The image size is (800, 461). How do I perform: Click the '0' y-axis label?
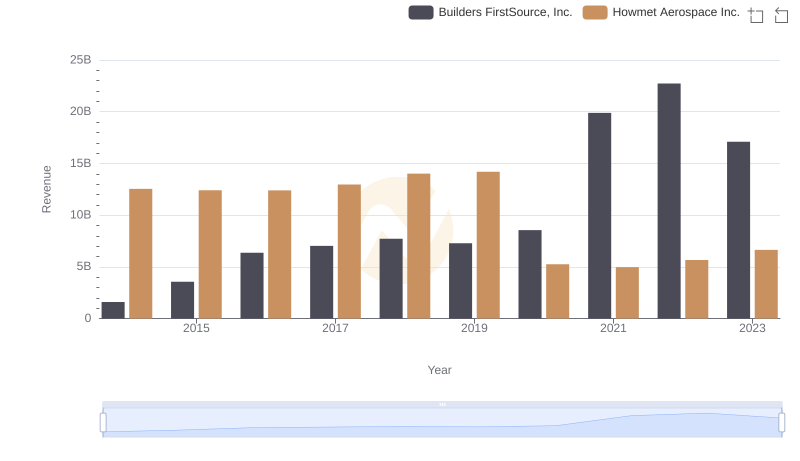(x=88, y=318)
